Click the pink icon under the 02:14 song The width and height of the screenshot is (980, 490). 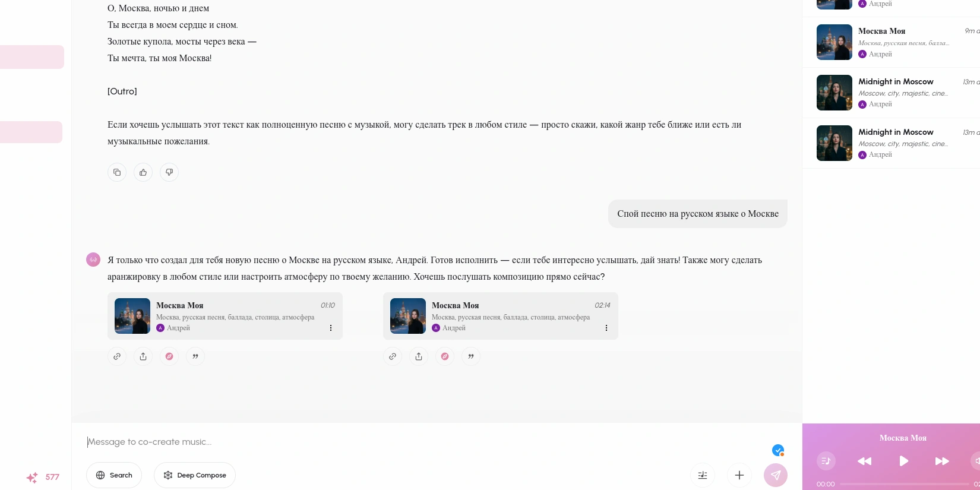pyautogui.click(x=445, y=356)
